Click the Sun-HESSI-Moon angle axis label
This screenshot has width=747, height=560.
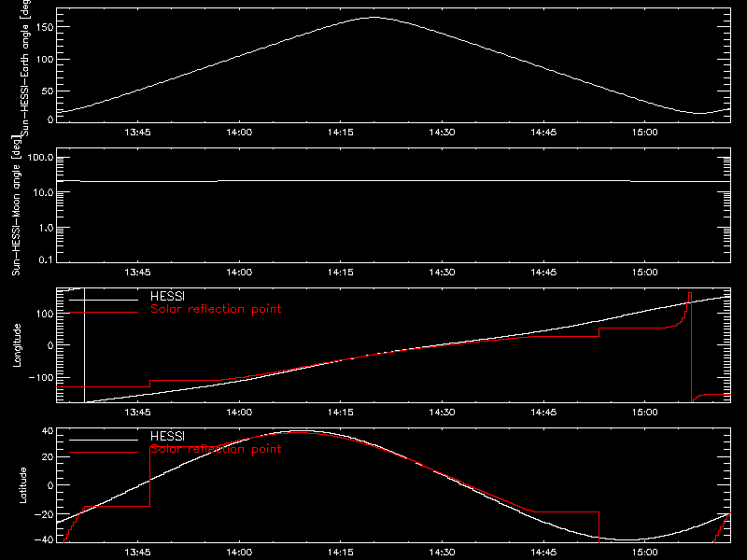(16, 205)
